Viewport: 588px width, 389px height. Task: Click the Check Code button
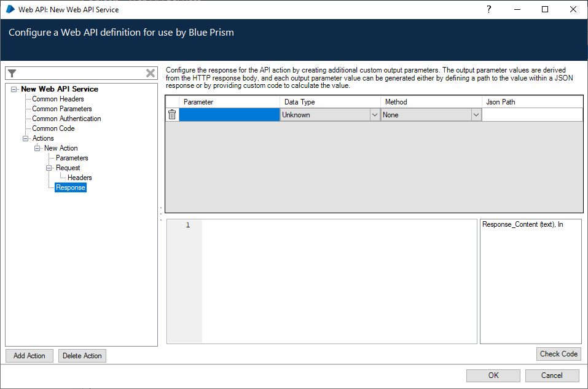(559, 354)
